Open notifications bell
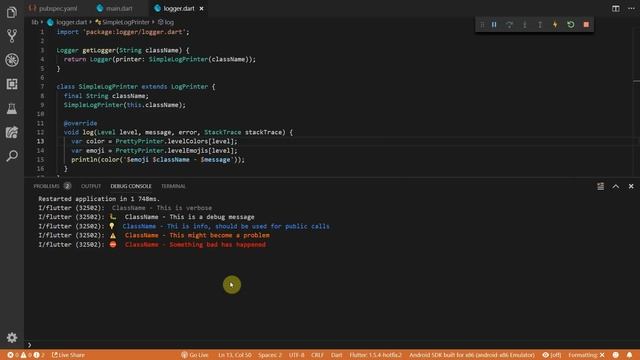The width and height of the screenshot is (640, 360). point(629,355)
